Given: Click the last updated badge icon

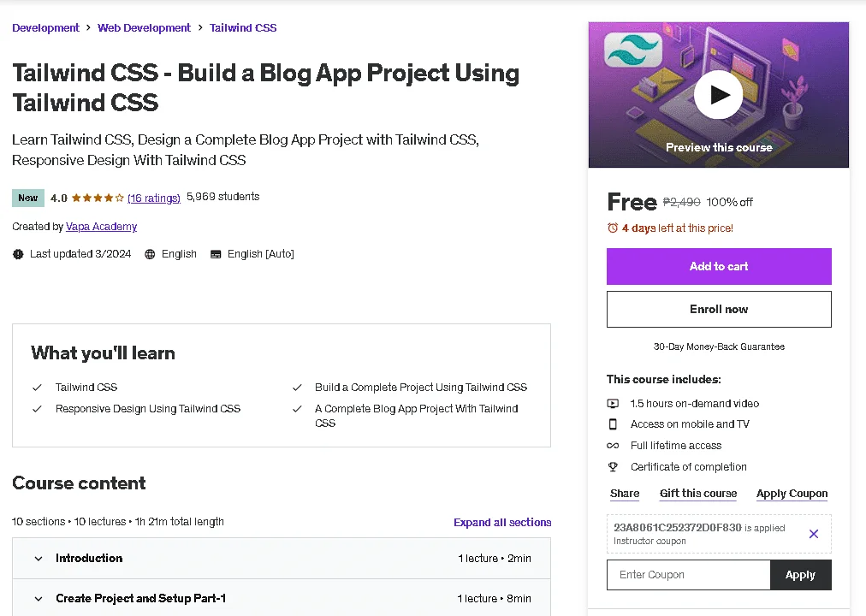Looking at the screenshot, I should 18,254.
